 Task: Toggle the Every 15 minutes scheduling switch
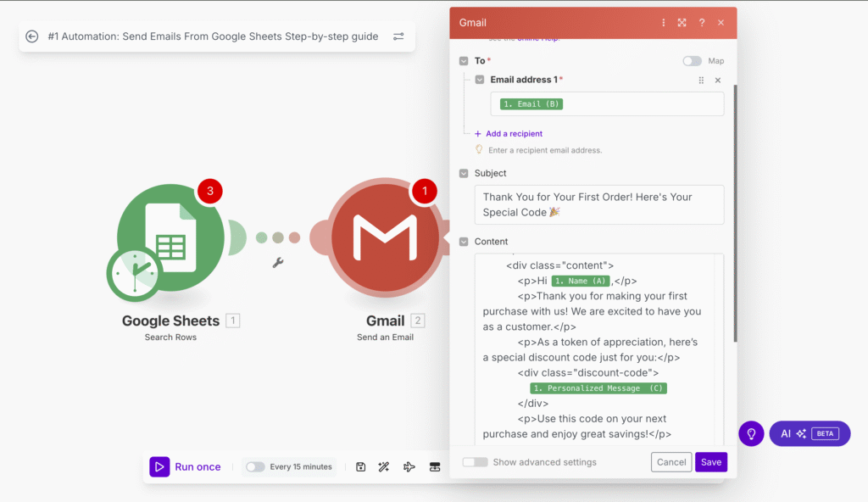pos(255,467)
